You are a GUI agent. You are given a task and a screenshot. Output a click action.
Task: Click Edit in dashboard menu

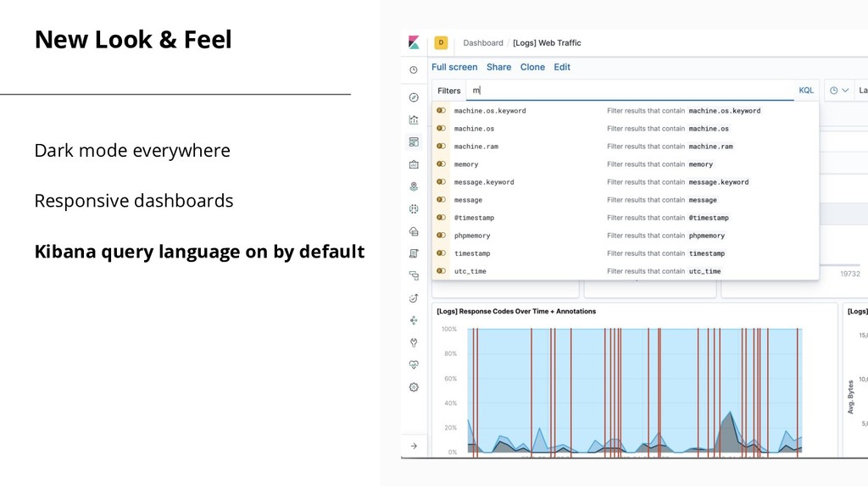[x=562, y=67]
